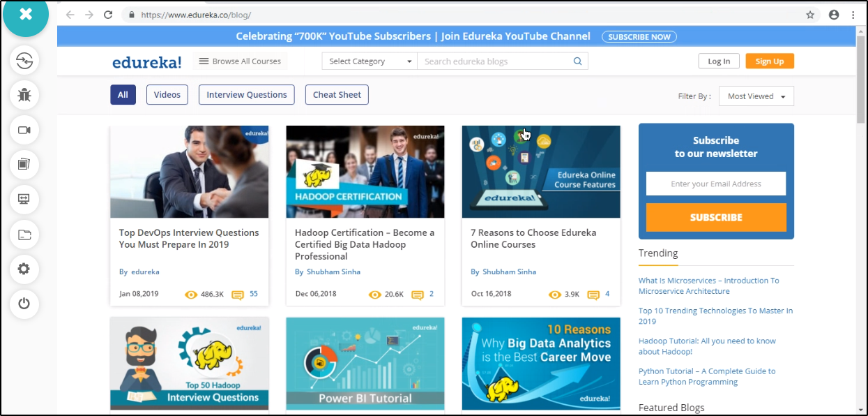Close the sidebar with the X circle
The image size is (868, 416).
tap(26, 14)
